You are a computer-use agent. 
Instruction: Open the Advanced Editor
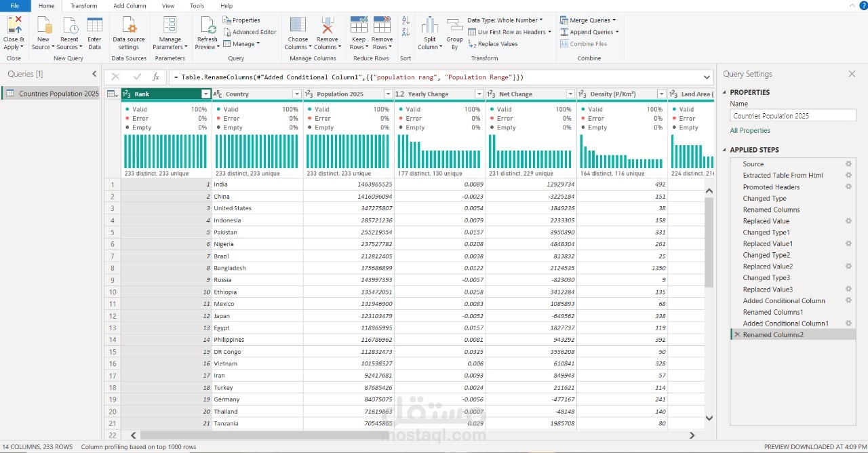pos(250,32)
